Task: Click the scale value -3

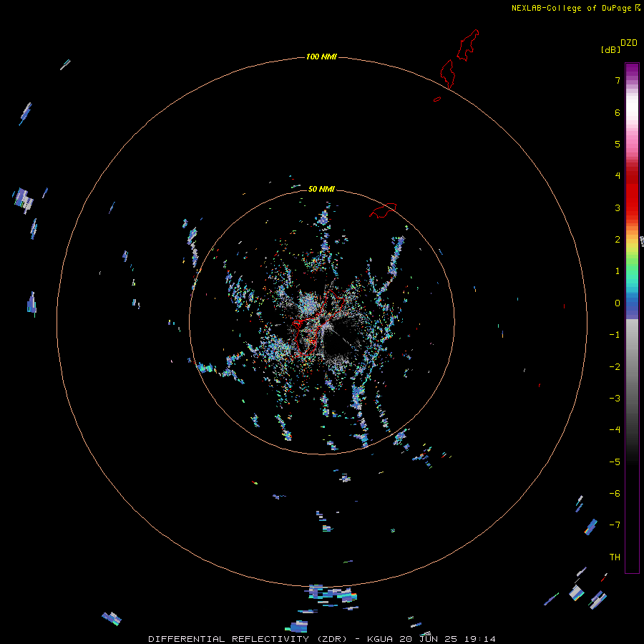Action: point(615,398)
